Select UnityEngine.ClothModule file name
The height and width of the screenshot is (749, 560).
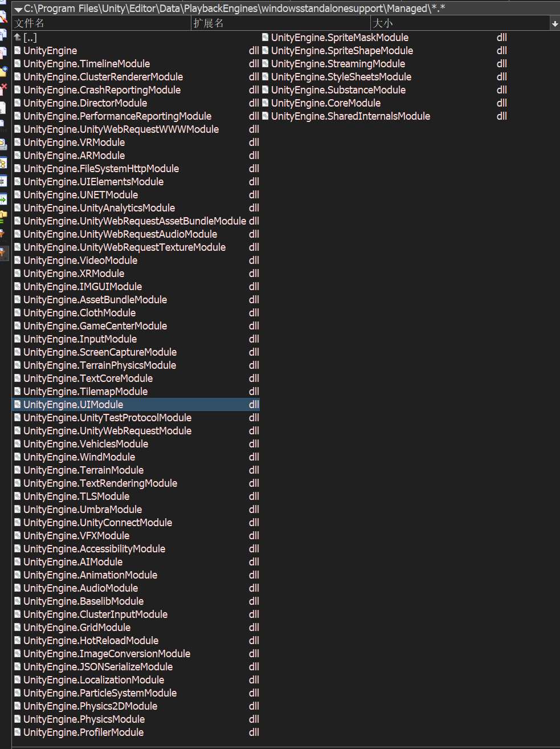click(80, 313)
